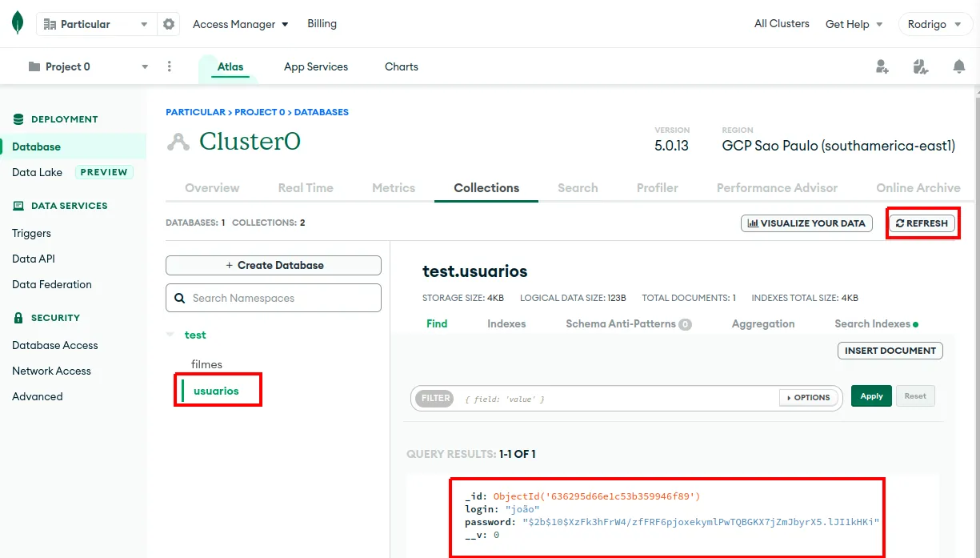Open the Aggregation tab

[x=763, y=323]
